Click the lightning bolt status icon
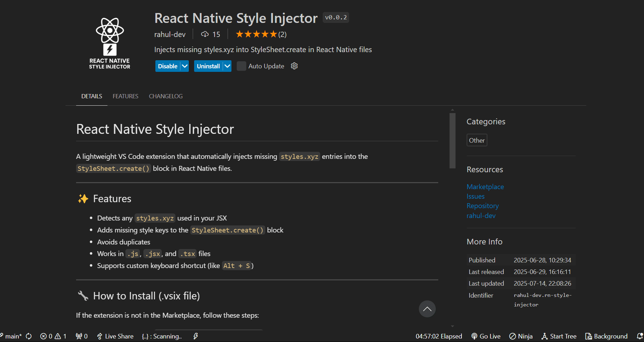644x342 pixels. pos(196,336)
